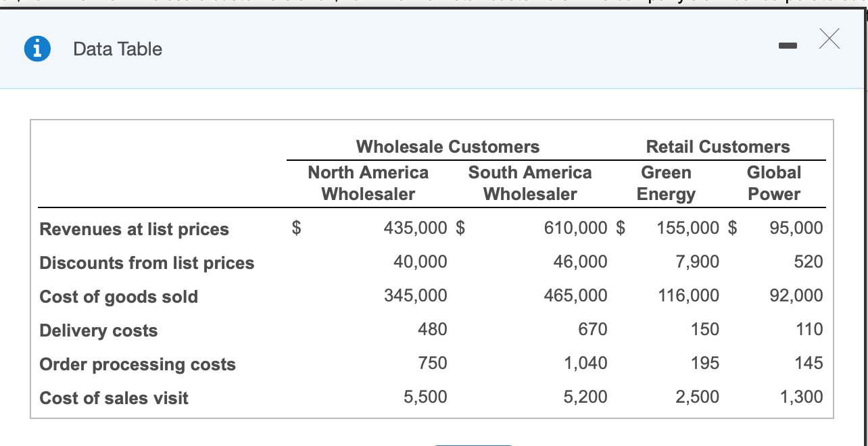
Task: Click the dollar sign beside 155,000
Action: click(621, 228)
